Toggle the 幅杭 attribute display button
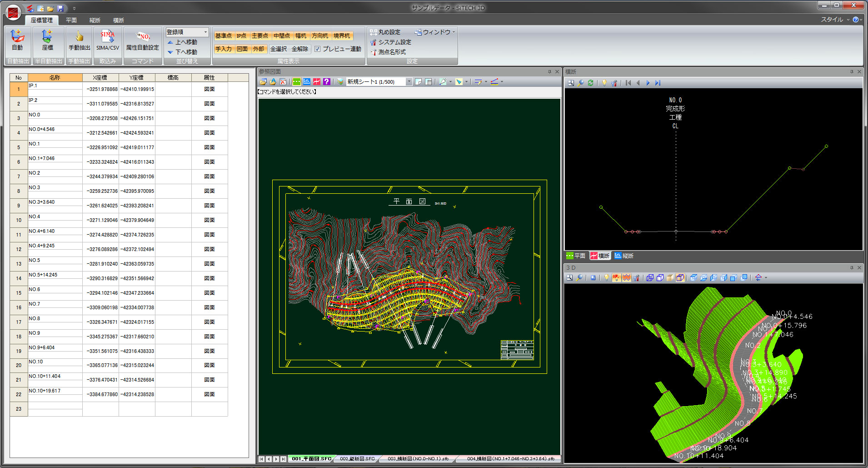 click(x=301, y=35)
